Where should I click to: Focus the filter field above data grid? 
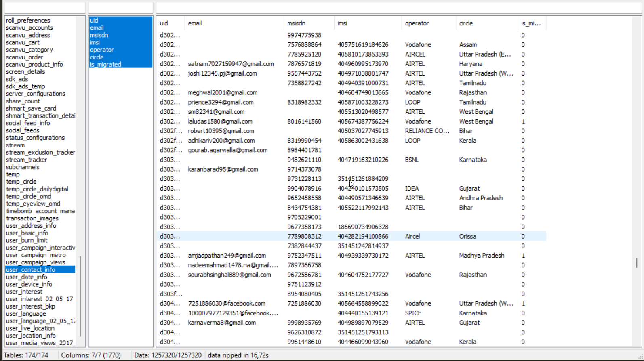pyautogui.click(x=398, y=8)
